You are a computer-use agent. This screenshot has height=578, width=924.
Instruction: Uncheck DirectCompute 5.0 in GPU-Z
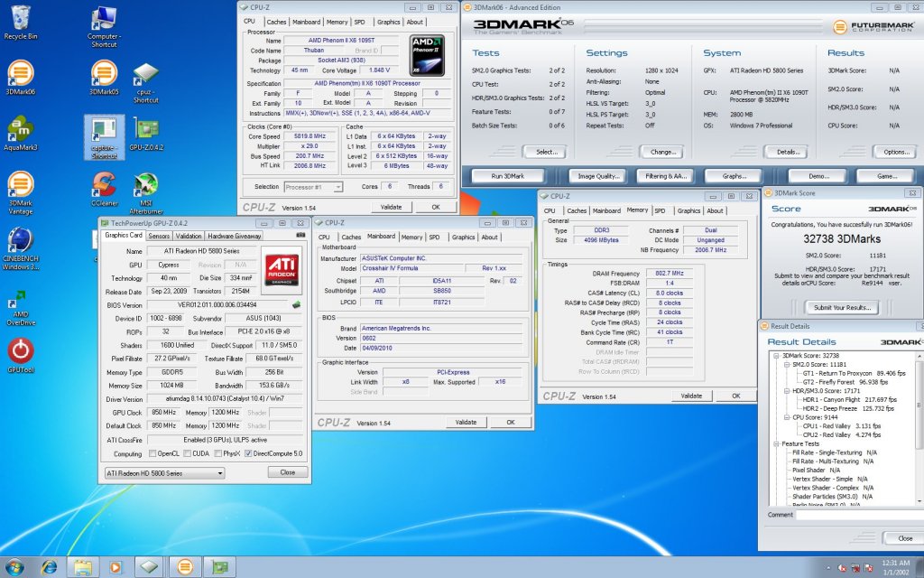(x=248, y=453)
